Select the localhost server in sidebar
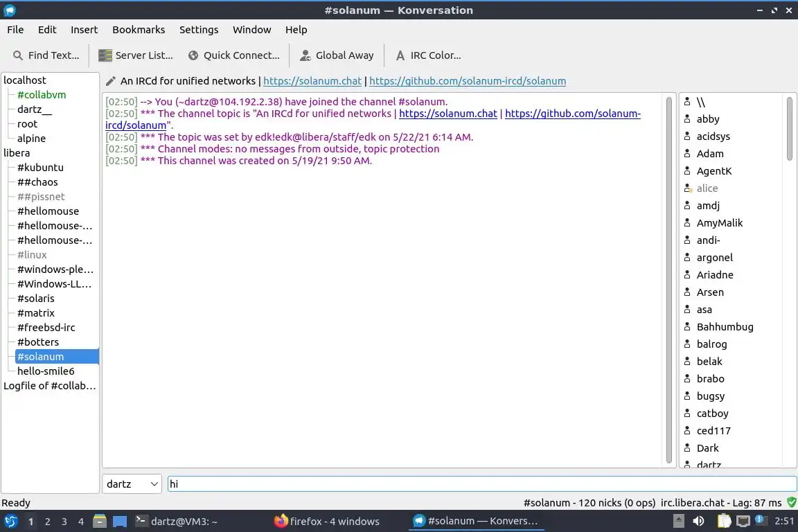This screenshot has height=532, width=798. coord(24,80)
